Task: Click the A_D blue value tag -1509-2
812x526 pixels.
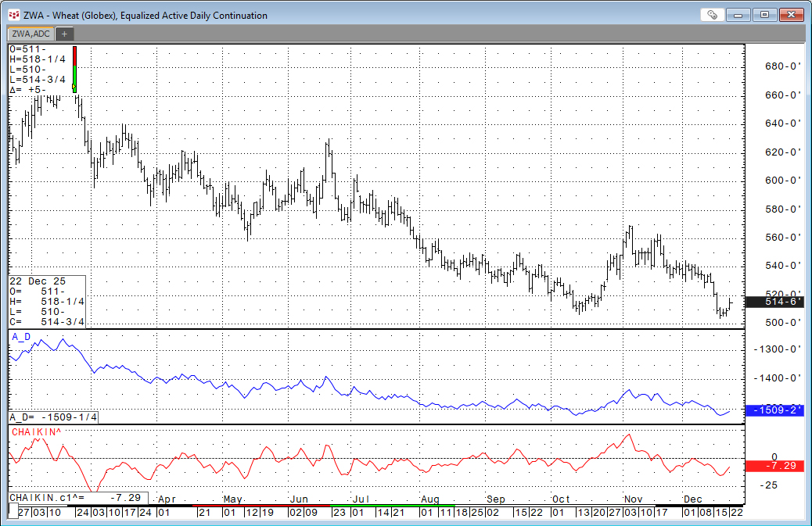Action: (x=774, y=410)
